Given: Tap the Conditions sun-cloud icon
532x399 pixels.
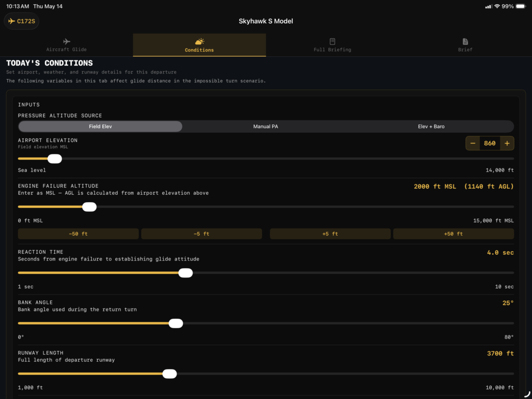Looking at the screenshot, I should click(x=199, y=41).
